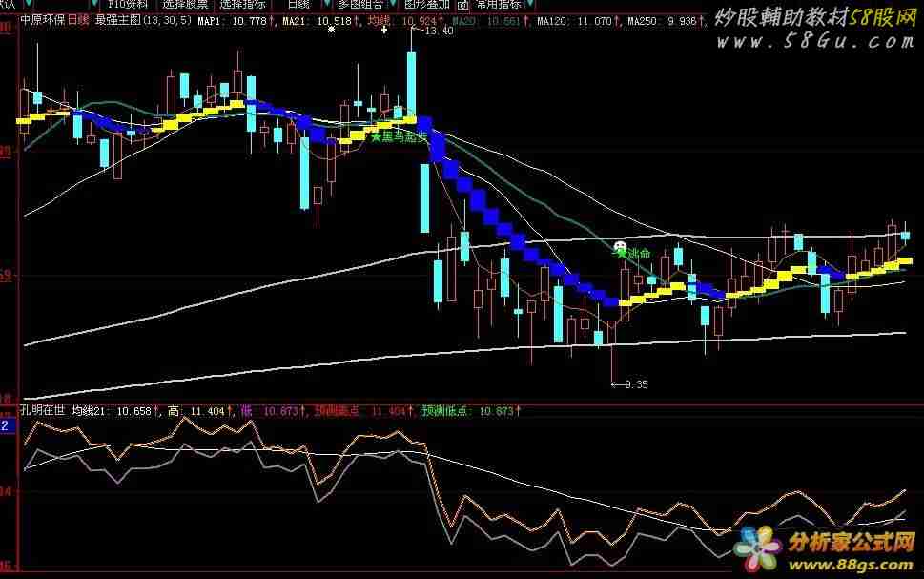Open the 图形叠加 toolbar item
The image size is (924, 579).
point(427,4)
